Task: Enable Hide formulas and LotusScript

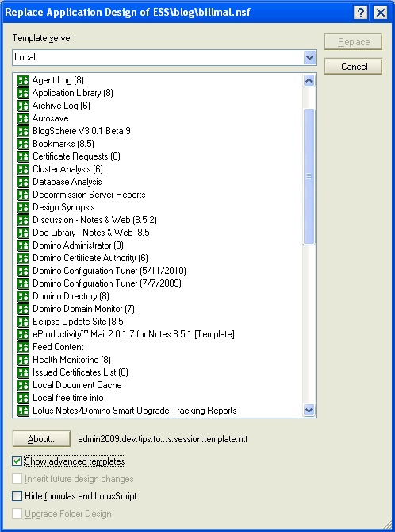Action: coord(17,496)
